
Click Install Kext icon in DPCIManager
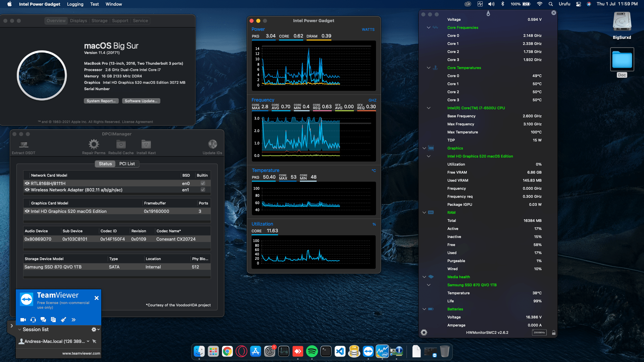[x=146, y=144]
